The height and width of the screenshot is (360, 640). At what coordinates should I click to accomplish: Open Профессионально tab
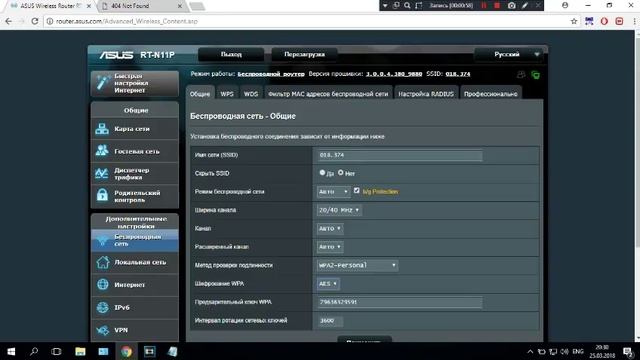tap(490, 93)
